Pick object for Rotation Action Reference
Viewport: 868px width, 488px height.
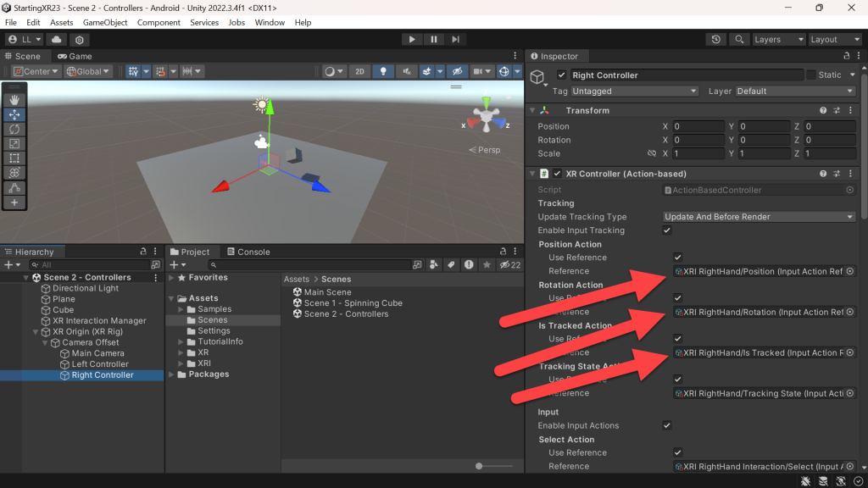point(849,312)
